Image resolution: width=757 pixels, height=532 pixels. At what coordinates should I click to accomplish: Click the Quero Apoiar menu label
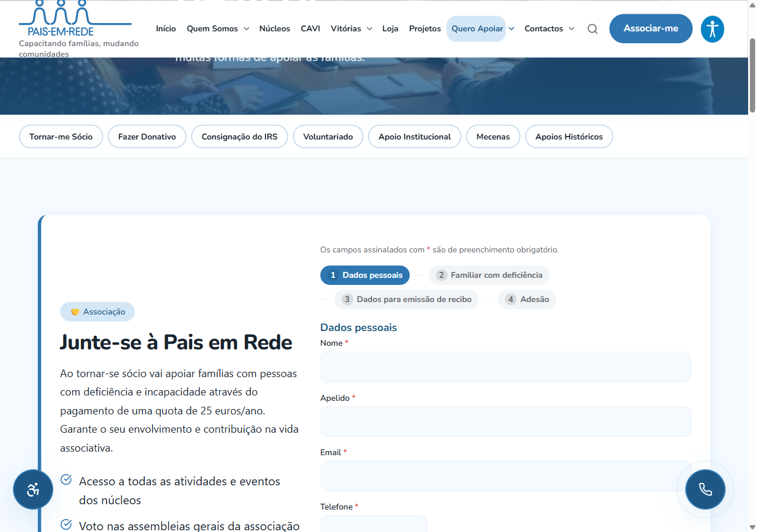point(477,29)
